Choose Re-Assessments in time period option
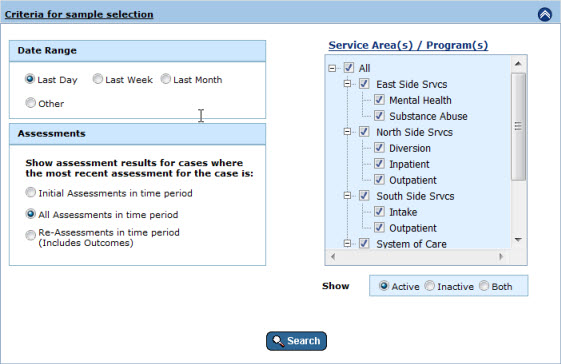Viewport: 561px width, 364px height. coord(30,235)
